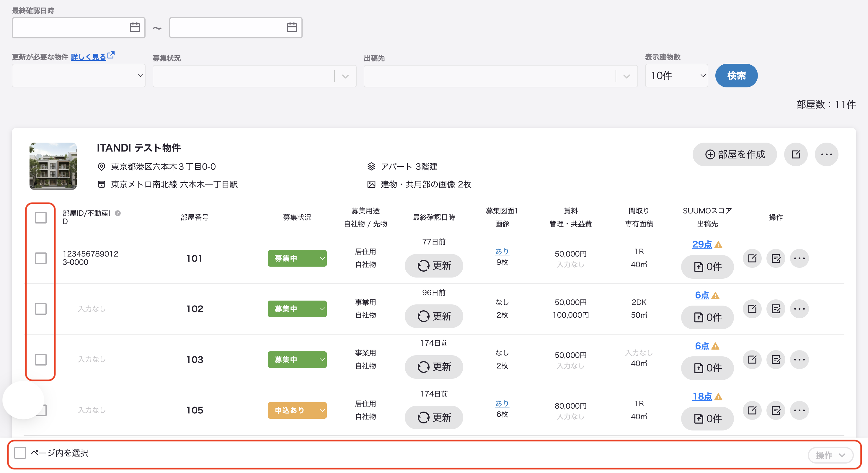Image resolution: width=868 pixels, height=473 pixels.
Task: Click 0件 publish button for room 102
Action: 707,317
